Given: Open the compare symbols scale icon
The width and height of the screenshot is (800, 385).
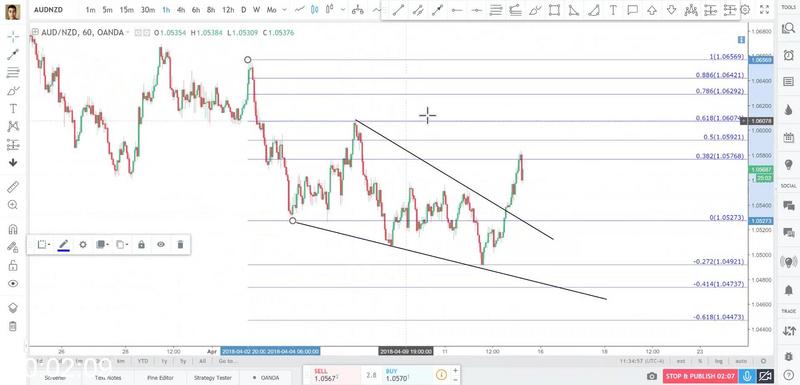Looking at the screenshot, I should (358, 9).
